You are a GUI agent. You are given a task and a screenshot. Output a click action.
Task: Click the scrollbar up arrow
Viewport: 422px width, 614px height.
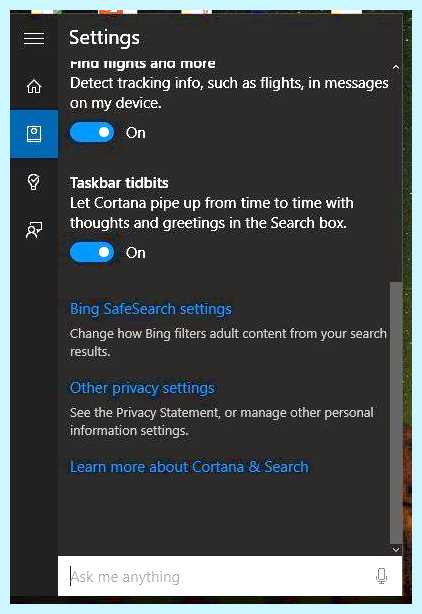pyautogui.click(x=396, y=67)
